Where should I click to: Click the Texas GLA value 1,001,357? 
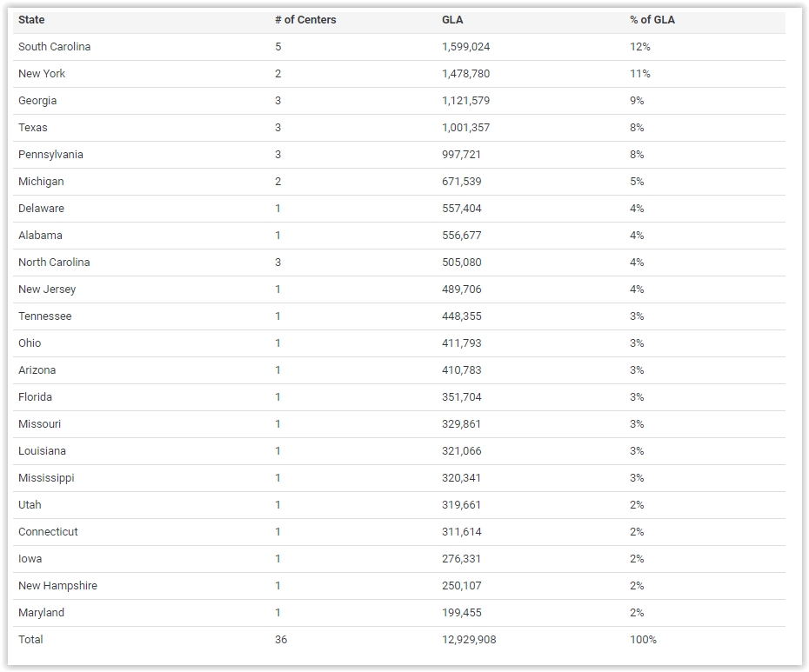(x=466, y=128)
